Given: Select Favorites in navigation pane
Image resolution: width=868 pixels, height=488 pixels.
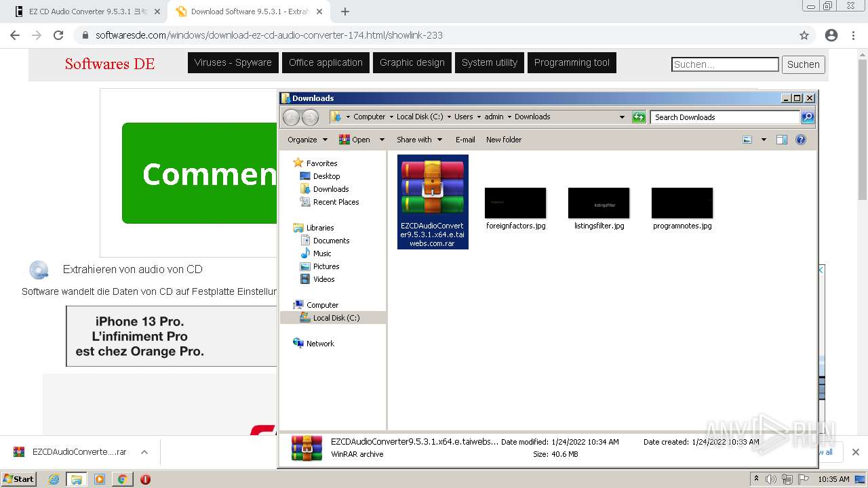Looking at the screenshot, I should click(321, 163).
